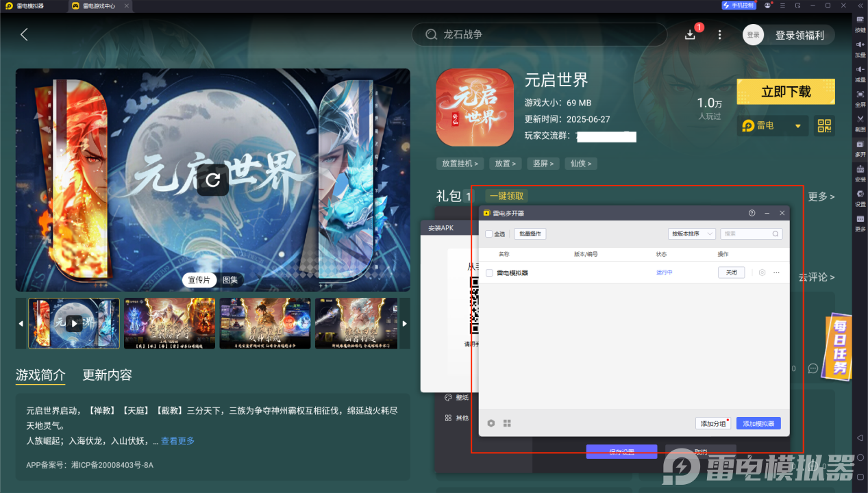The width and height of the screenshot is (868, 493).
Task: Select first video thumbnail in gallery
Action: pyautogui.click(x=74, y=323)
